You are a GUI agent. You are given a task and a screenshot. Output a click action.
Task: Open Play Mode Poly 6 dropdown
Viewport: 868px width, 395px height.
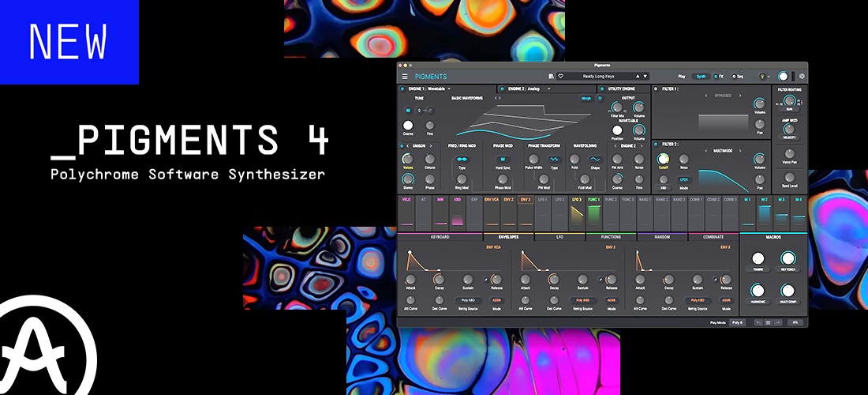coord(737,322)
